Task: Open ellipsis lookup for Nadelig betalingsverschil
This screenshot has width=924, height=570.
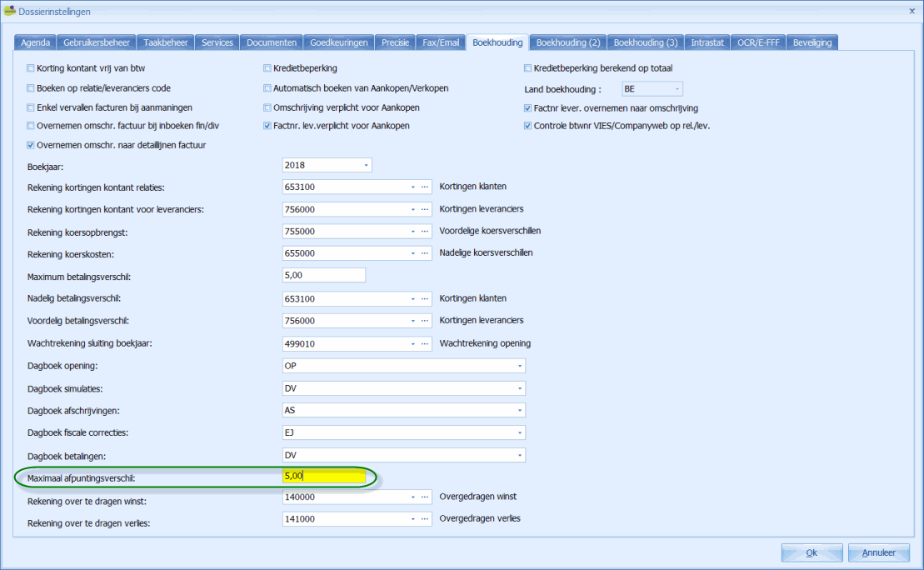Action: pyautogui.click(x=424, y=298)
